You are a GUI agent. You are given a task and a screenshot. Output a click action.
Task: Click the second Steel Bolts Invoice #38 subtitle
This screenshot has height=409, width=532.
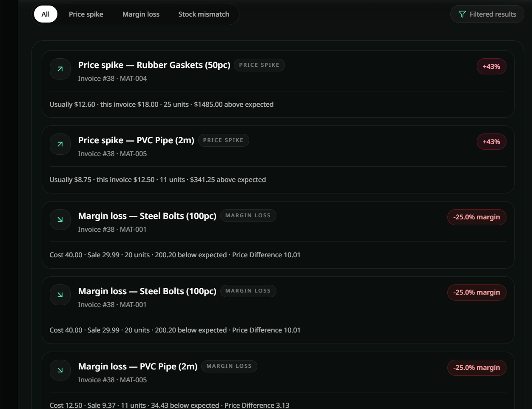pyautogui.click(x=112, y=304)
